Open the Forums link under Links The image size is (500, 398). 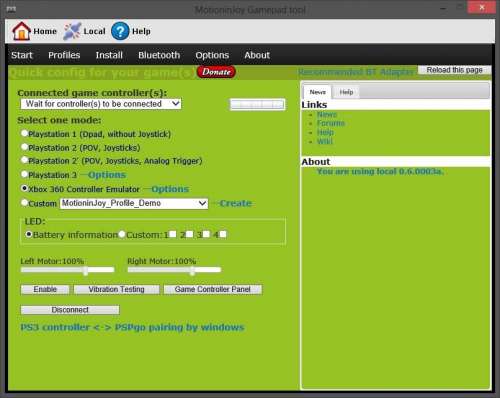click(331, 123)
